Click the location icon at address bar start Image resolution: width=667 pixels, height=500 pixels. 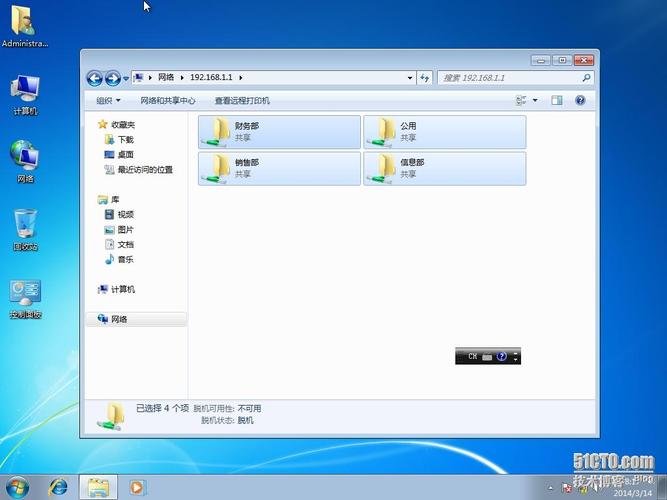[138, 77]
